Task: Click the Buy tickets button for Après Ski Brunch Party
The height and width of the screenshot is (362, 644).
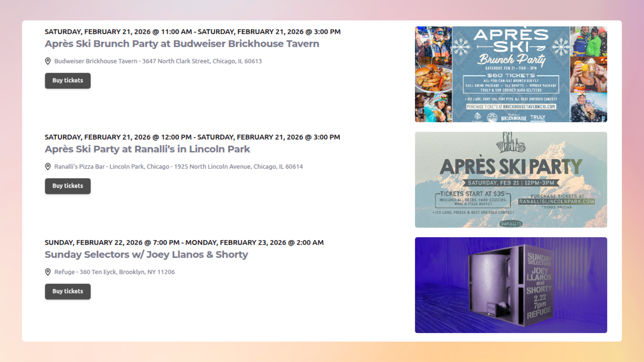Action: (67, 80)
